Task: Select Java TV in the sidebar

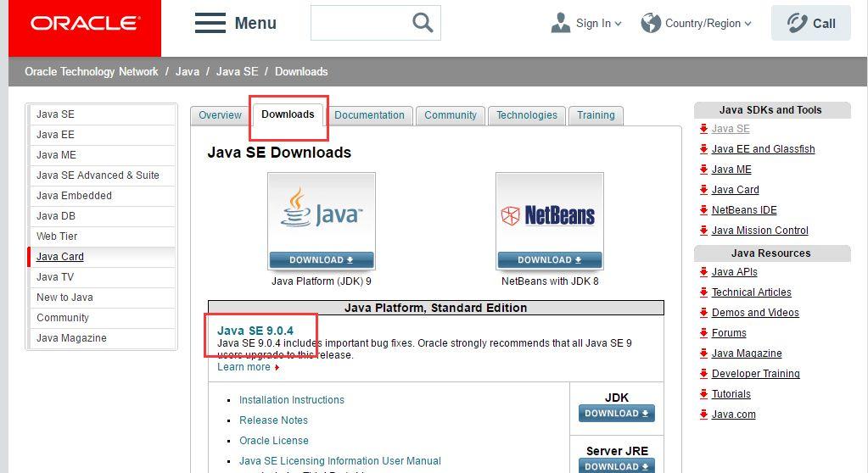Action: pos(103,277)
